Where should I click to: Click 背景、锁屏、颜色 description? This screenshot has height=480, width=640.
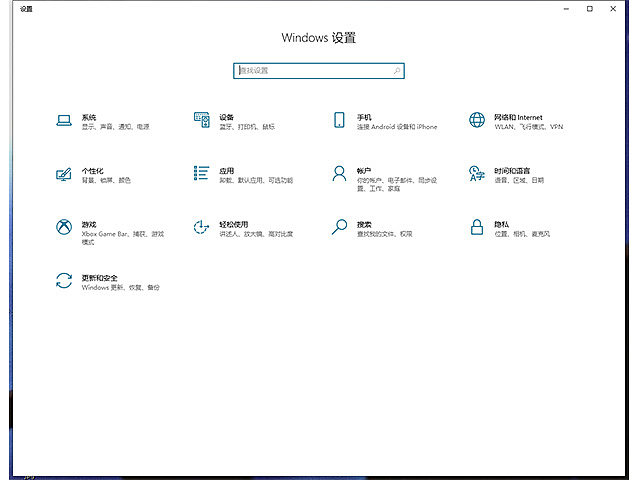[106, 180]
